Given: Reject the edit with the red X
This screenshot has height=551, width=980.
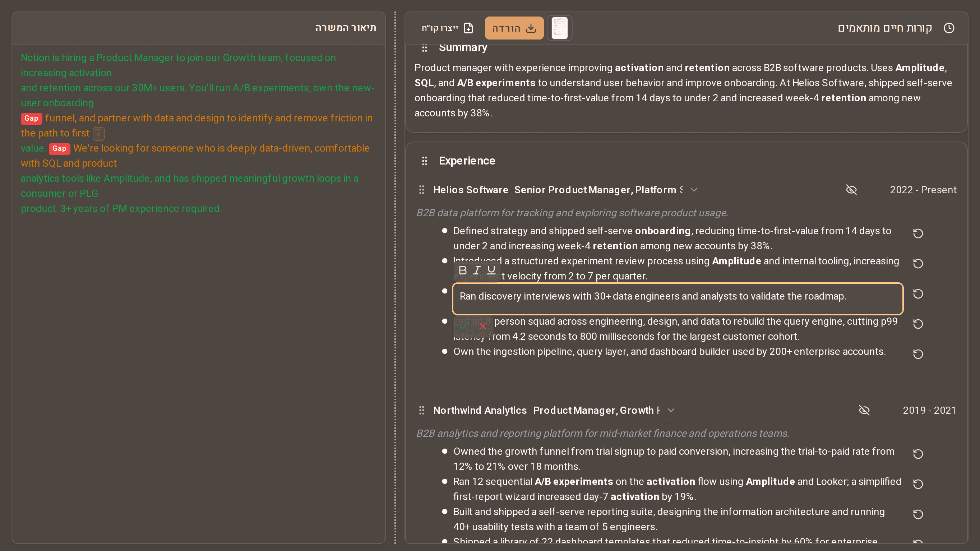Looking at the screenshot, I should coord(483,326).
